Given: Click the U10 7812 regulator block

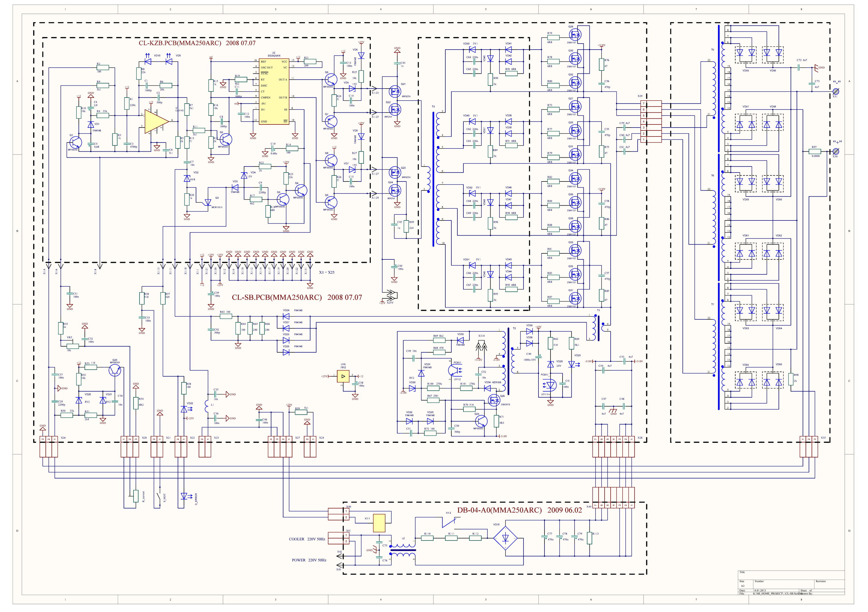Looking at the screenshot, I should (343, 376).
